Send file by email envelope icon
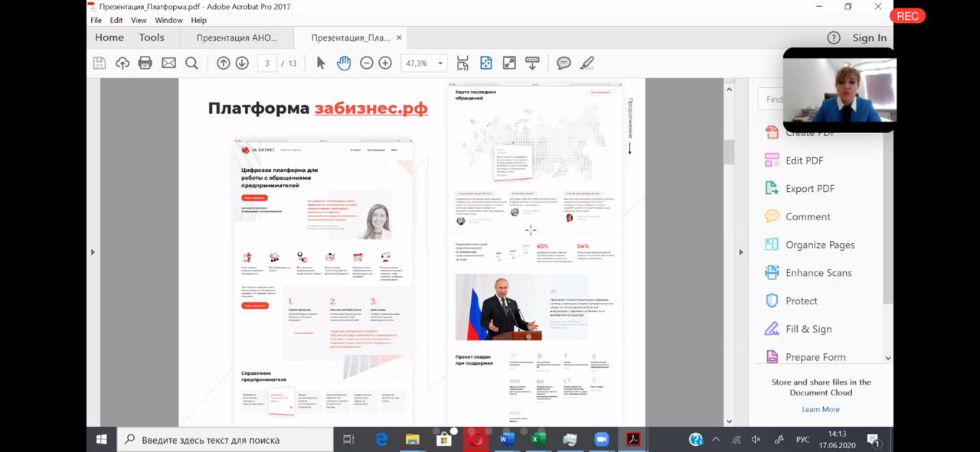The image size is (980, 452). 168,63
